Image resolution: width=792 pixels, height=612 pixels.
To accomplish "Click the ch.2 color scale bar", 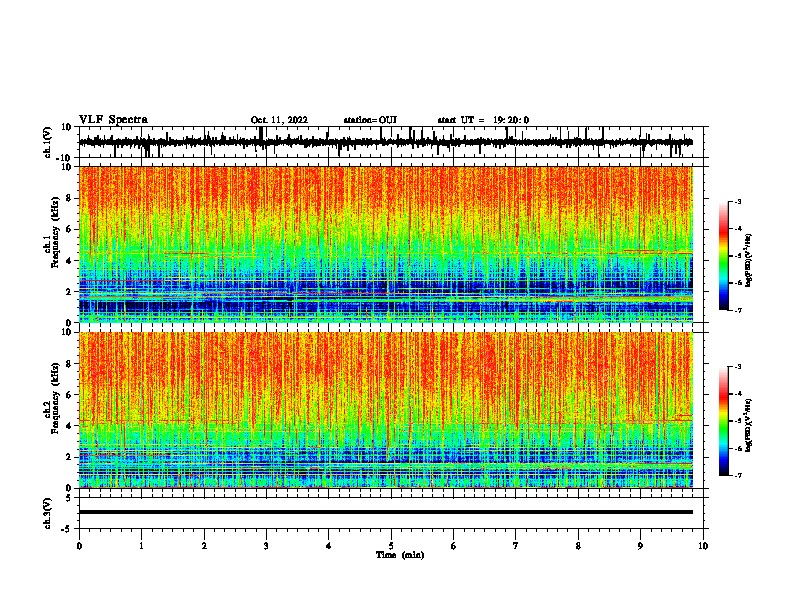I will click(x=723, y=421).
